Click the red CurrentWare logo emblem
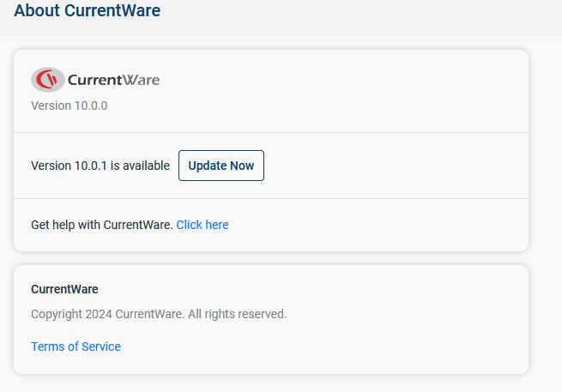 pyautogui.click(x=48, y=80)
